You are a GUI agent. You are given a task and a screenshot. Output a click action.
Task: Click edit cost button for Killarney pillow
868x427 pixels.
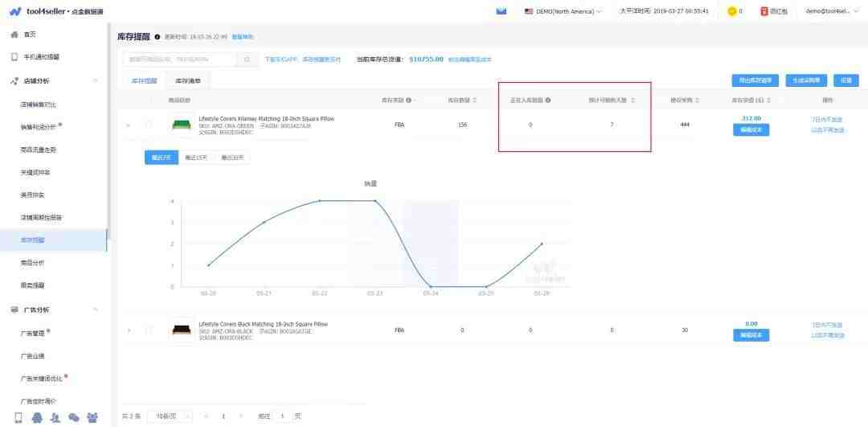(751, 130)
